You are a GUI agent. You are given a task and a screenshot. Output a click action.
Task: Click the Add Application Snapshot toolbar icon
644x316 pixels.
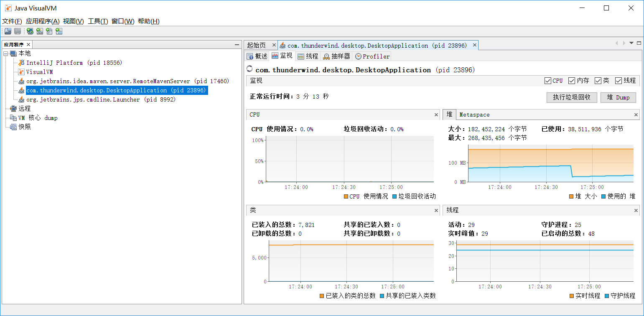(59, 31)
